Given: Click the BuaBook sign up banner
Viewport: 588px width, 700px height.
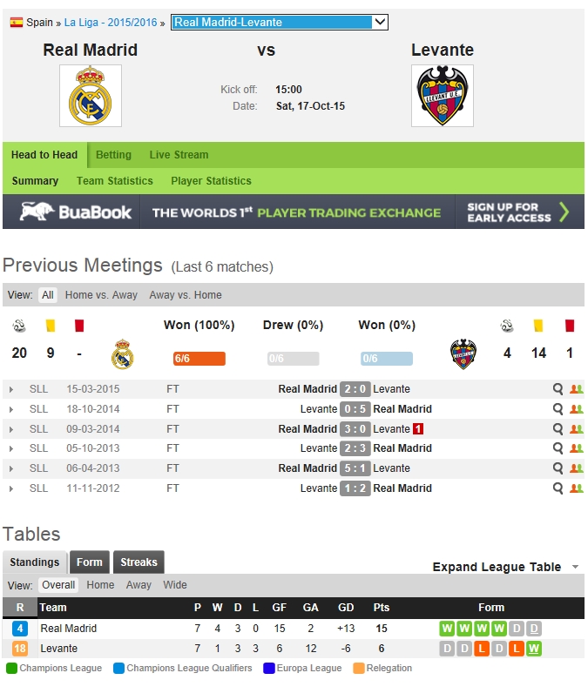Looking at the screenshot, I should 294,212.
